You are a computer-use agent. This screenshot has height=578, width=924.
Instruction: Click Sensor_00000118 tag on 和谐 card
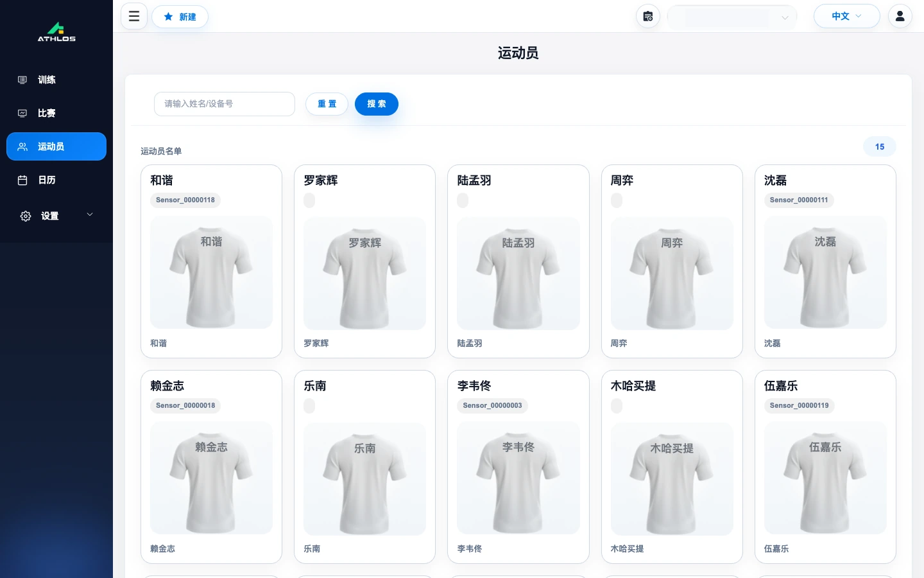click(x=185, y=200)
